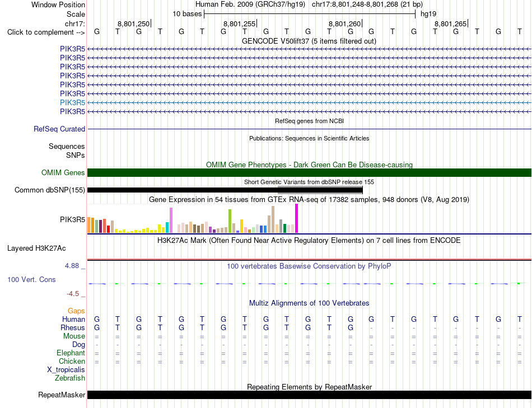Click the Scale label

[76, 14]
